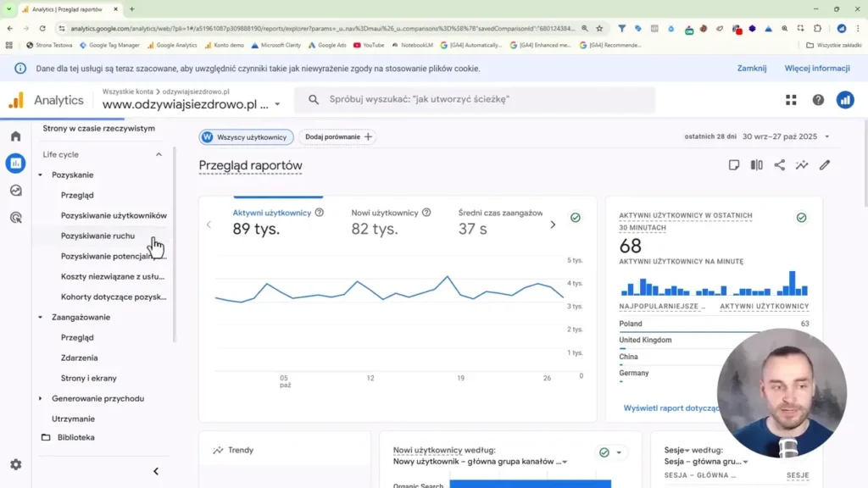
Task: Open Wyświetl raport dotyczący realtime link
Action: tap(671, 408)
